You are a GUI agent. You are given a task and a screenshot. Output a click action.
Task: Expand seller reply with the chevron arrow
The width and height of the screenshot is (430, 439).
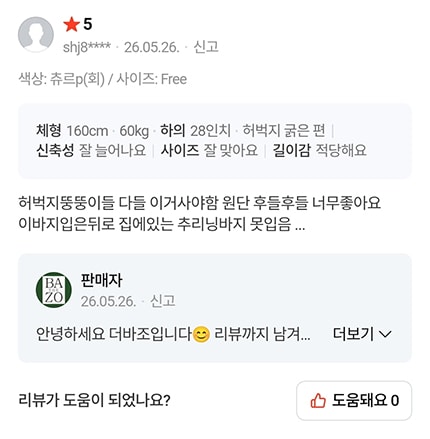click(x=385, y=334)
